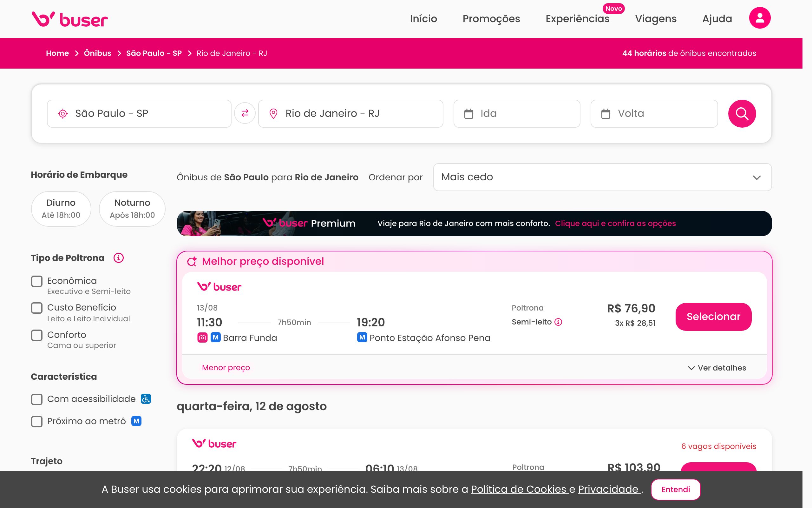Click the metro M icon beside Próximo ao metrô
This screenshot has height=508, width=812.
(136, 421)
